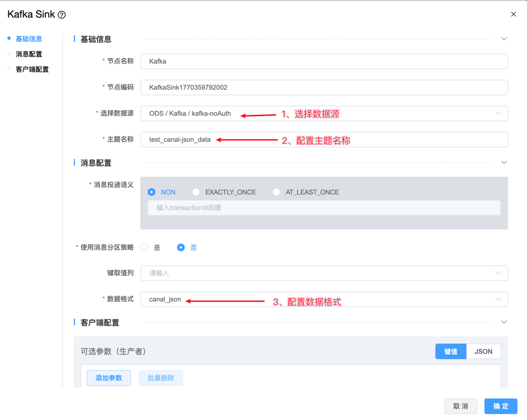Select the AT_LEAST_ONCE radio option
This screenshot has height=420, width=527.
coord(276,192)
